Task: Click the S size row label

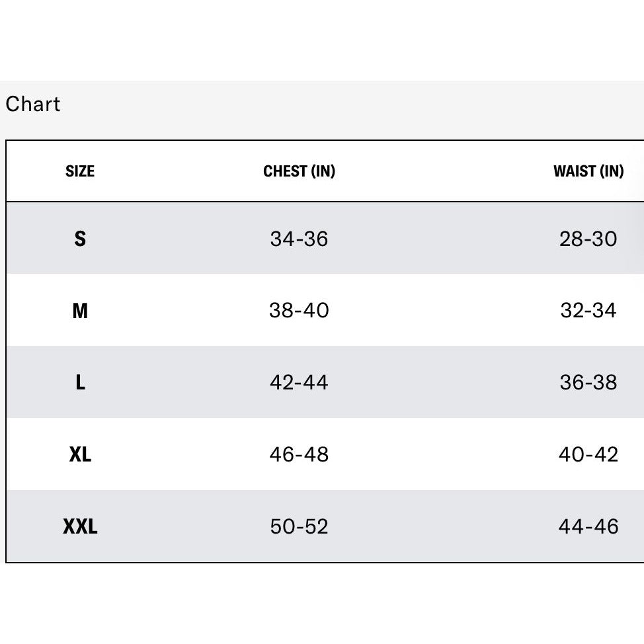Action: click(80, 239)
